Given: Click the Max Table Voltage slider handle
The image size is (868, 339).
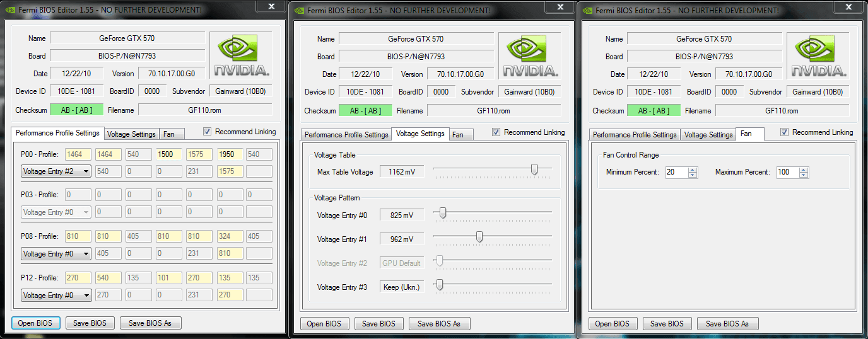Looking at the screenshot, I should [534, 169].
